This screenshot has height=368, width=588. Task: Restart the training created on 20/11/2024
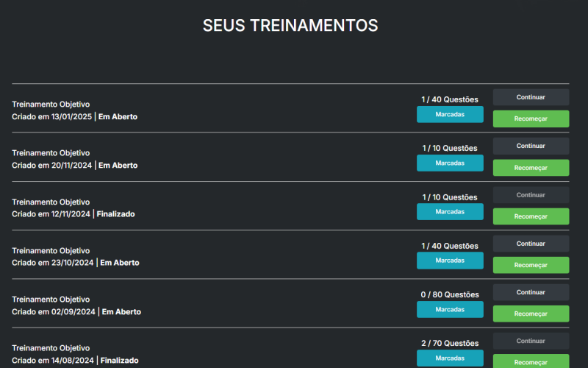pos(531,168)
